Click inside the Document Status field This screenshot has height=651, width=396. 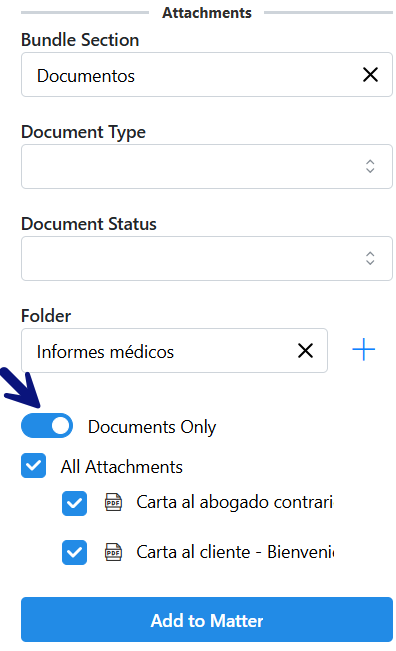coord(207,259)
